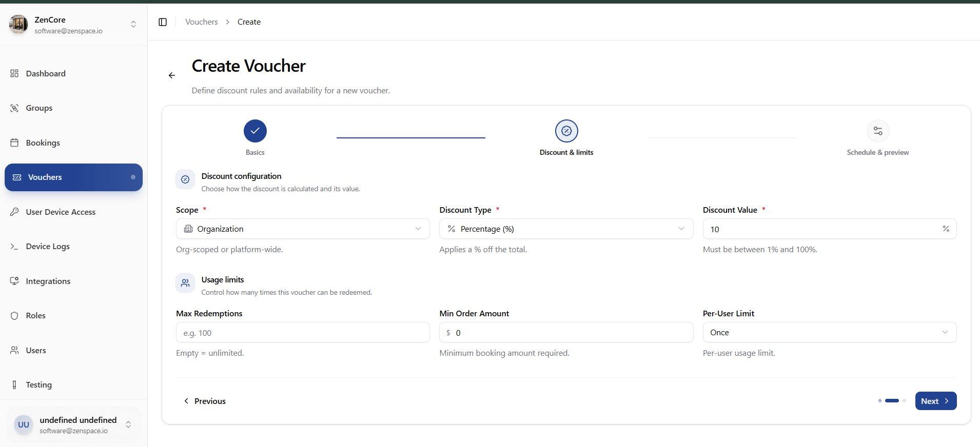Click the percent suffix in Discount Value
This screenshot has height=447, width=980.
click(x=946, y=229)
